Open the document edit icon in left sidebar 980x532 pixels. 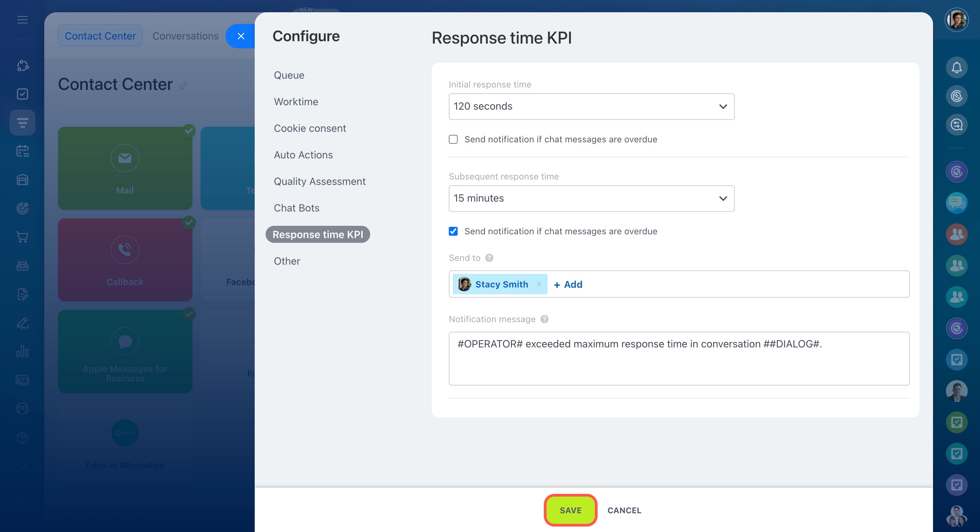(22, 294)
